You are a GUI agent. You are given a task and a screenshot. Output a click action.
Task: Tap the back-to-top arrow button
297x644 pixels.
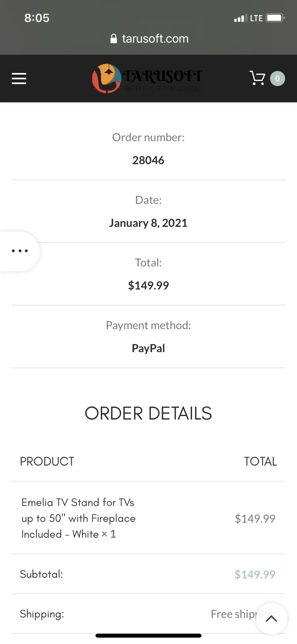coord(272,619)
